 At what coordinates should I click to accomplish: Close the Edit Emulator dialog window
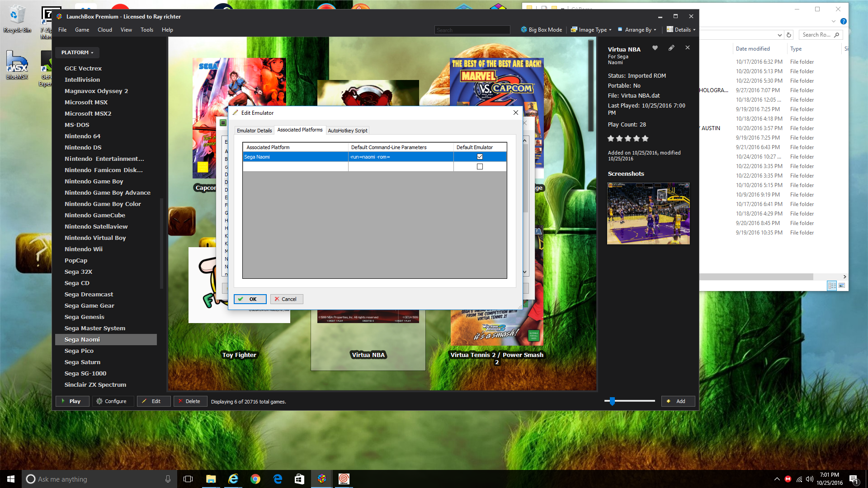tap(516, 113)
